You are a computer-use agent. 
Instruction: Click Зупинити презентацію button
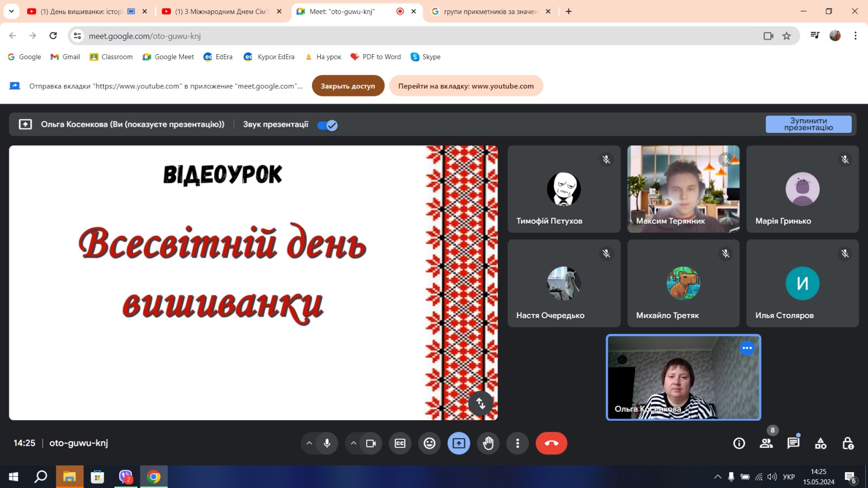click(x=808, y=124)
